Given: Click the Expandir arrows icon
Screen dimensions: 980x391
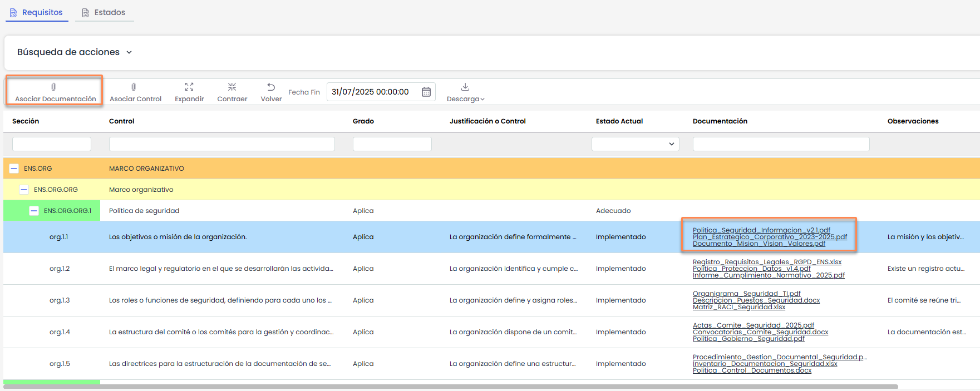Looking at the screenshot, I should (189, 87).
